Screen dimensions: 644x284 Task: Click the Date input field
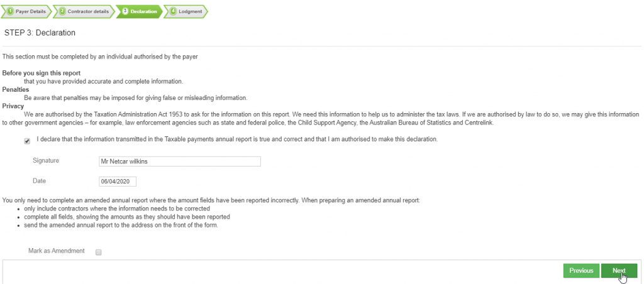coord(118,182)
